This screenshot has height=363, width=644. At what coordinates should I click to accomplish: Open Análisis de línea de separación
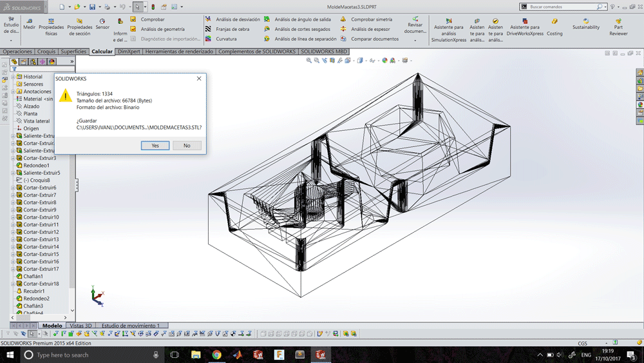(x=300, y=39)
